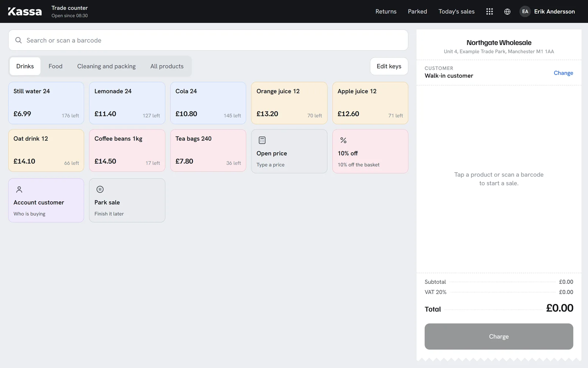Click the VAT 20% label

coord(435,292)
